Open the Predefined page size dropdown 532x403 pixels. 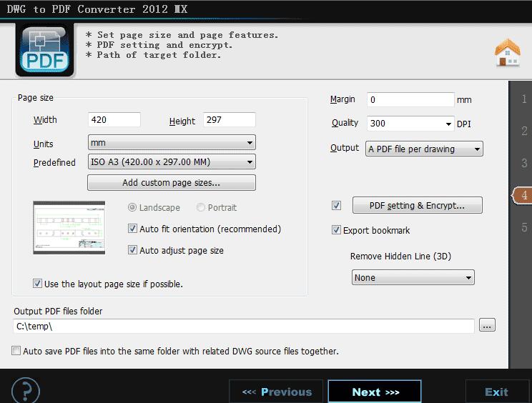pos(172,161)
